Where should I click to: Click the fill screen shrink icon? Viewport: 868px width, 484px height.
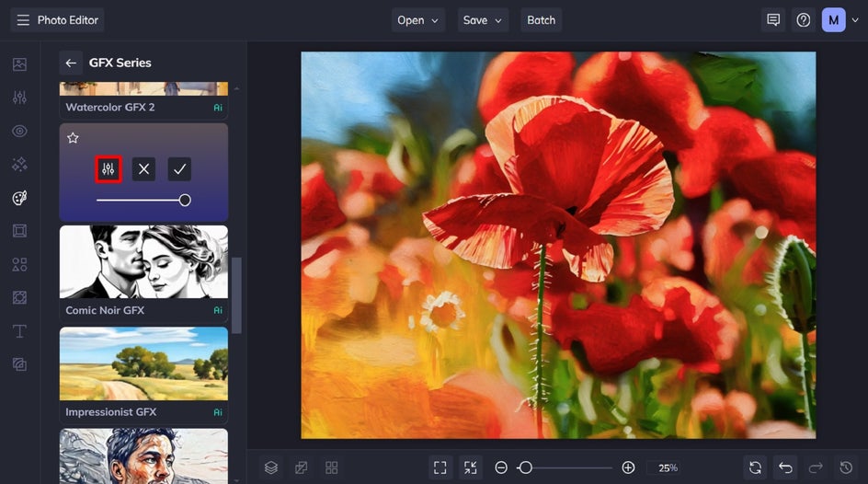tap(471, 468)
